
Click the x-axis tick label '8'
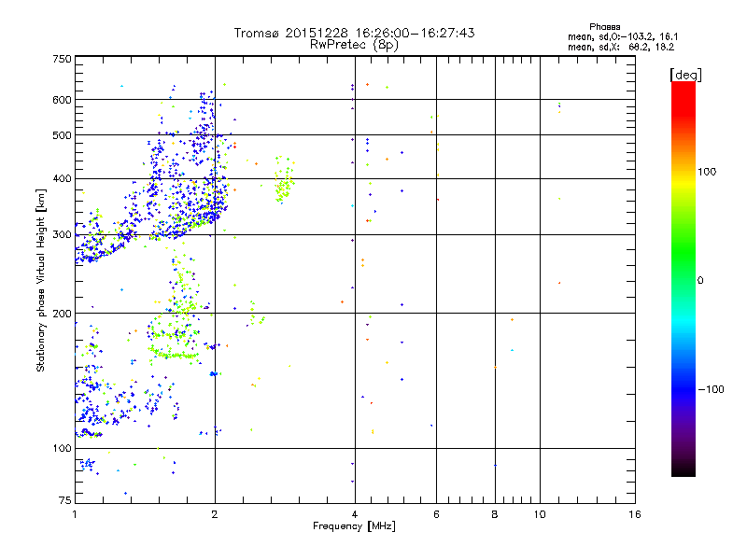coord(495,514)
